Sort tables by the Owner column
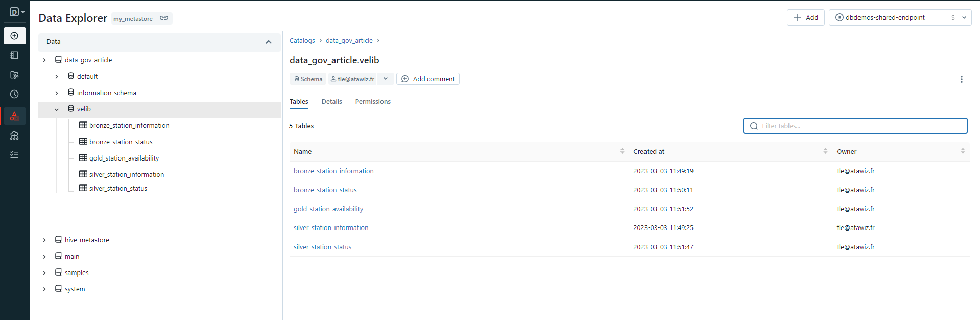Screen dimensions: 980x320 pyautogui.click(x=963, y=151)
